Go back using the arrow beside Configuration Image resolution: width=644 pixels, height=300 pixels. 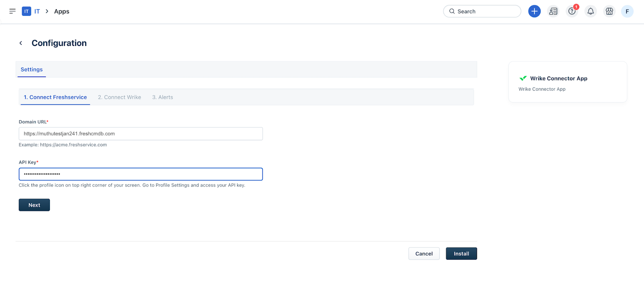click(21, 43)
